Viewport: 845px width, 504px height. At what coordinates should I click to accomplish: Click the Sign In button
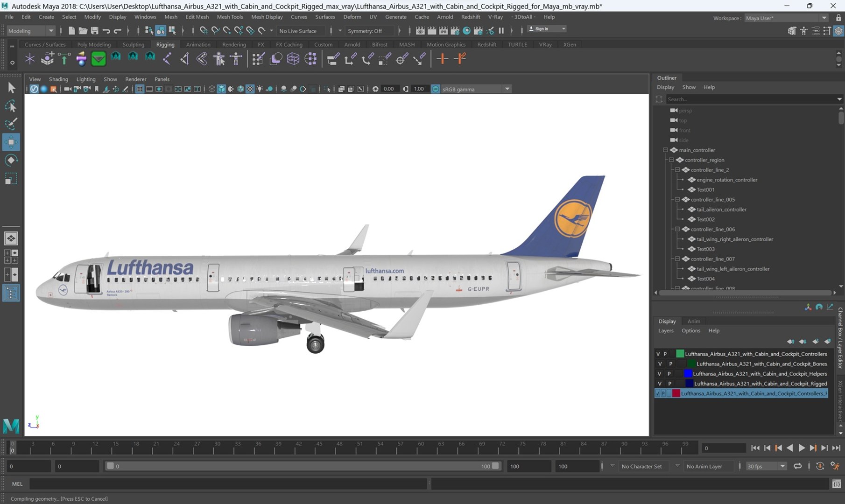point(546,29)
